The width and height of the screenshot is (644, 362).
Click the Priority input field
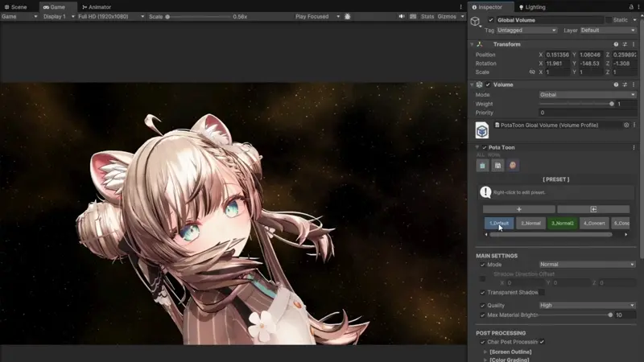pos(588,113)
